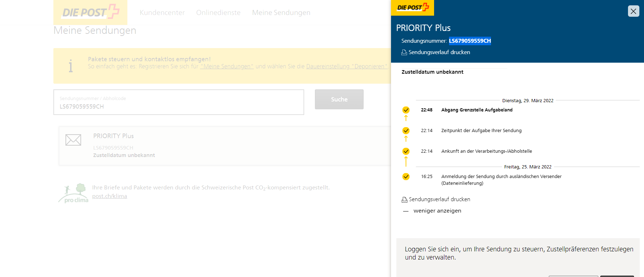Click the checkmark beside Anmeldung der Sendung

pyautogui.click(x=406, y=177)
